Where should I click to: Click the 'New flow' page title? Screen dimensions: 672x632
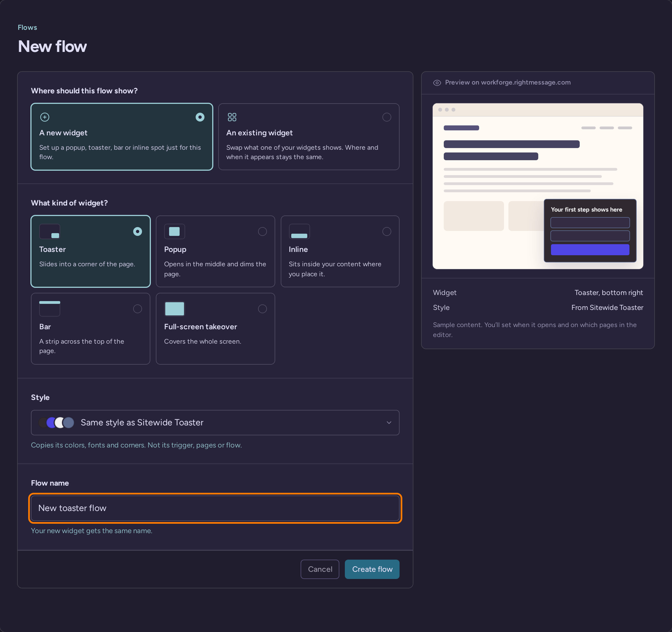click(53, 46)
